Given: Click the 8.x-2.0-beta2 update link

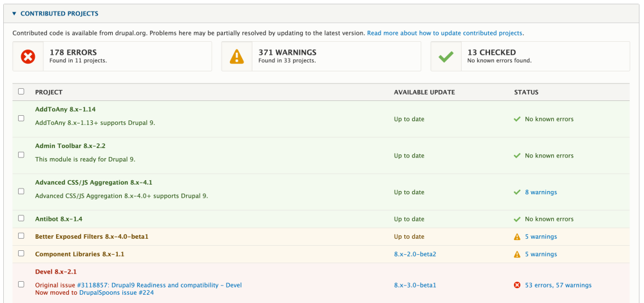Looking at the screenshot, I should tap(415, 254).
